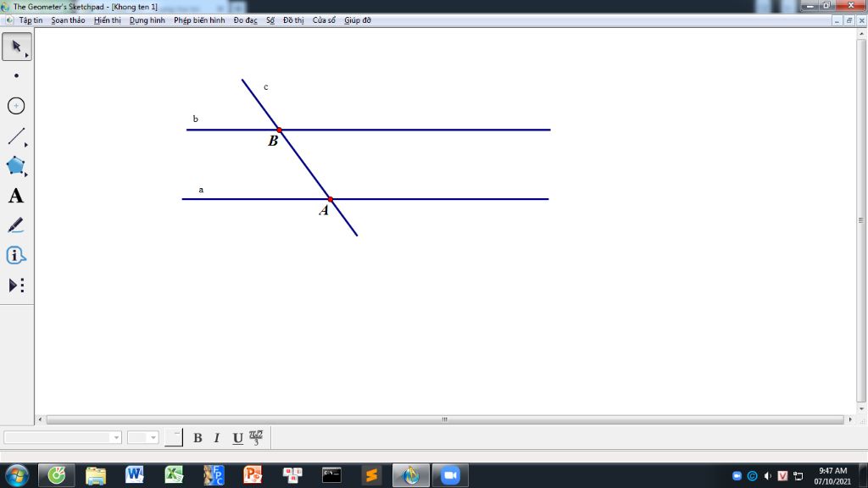This screenshot has height=488, width=868.
Task: Open the Phép biến hình menu
Action: [199, 20]
